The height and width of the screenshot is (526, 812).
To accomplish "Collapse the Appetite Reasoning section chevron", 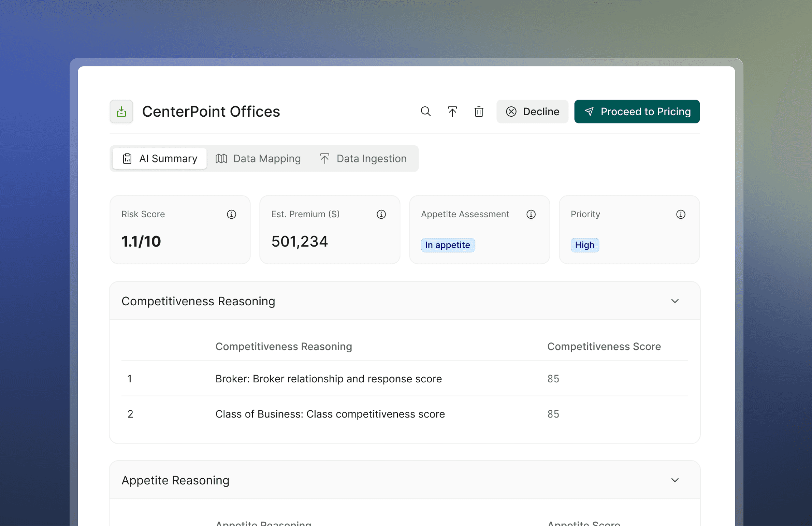I will (x=675, y=480).
